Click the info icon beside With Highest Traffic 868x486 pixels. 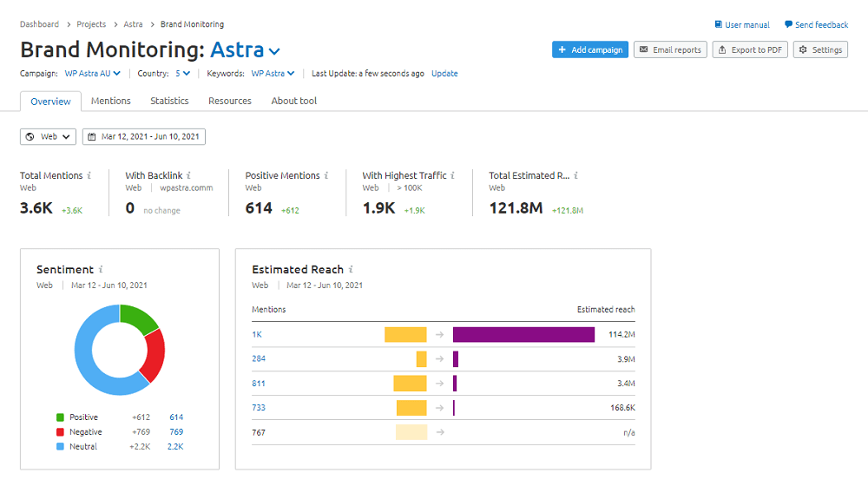pyautogui.click(x=452, y=175)
